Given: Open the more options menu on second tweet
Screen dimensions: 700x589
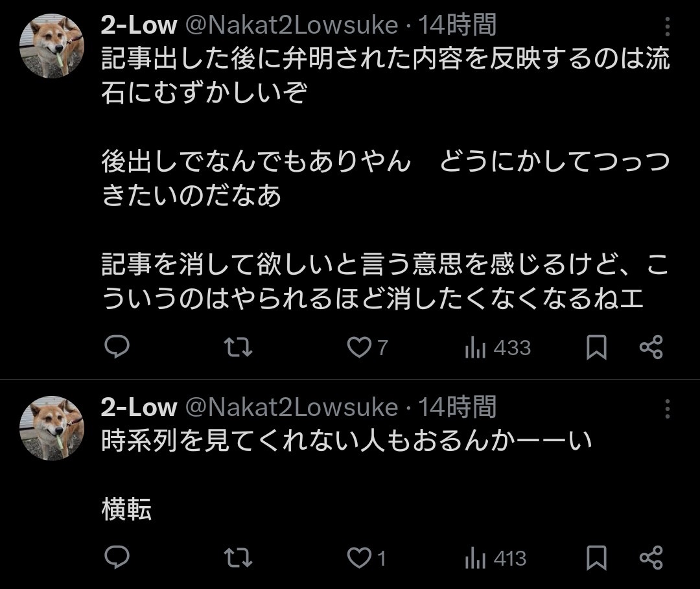Looking at the screenshot, I should coord(667,409).
